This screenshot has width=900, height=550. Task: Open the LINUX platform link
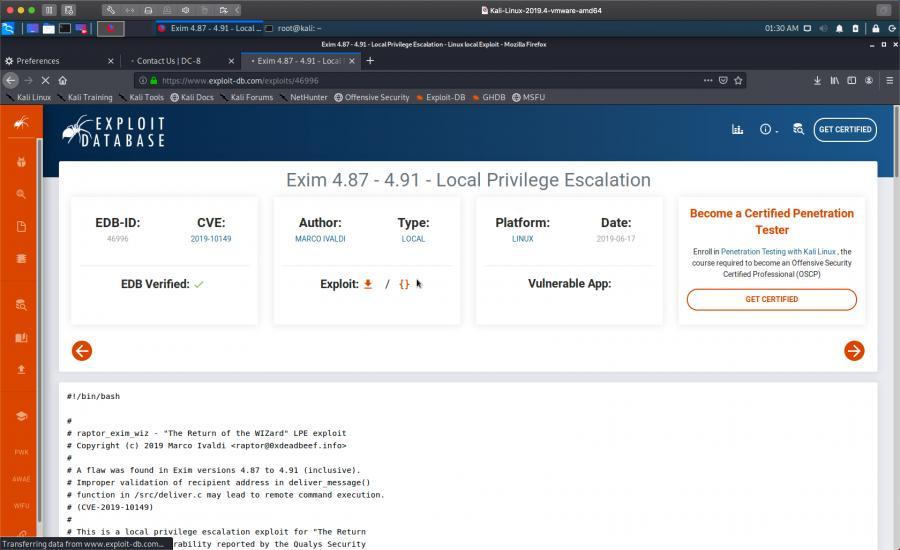pyautogui.click(x=522, y=239)
